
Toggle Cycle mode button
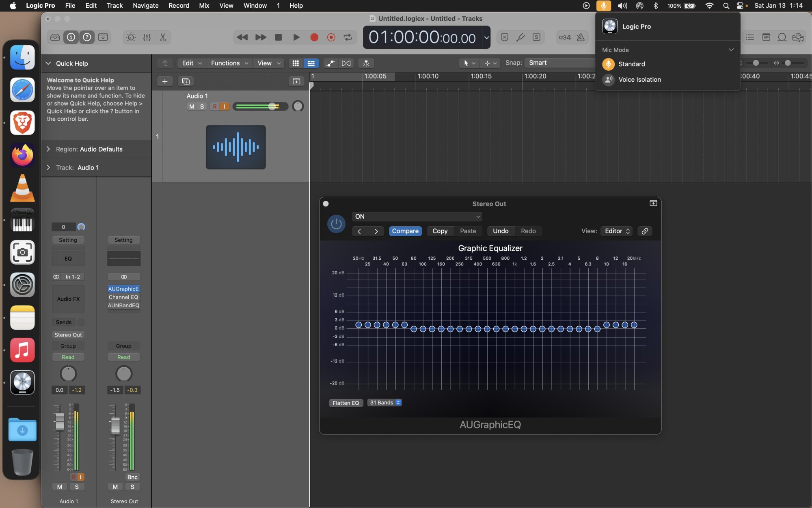[x=348, y=37]
